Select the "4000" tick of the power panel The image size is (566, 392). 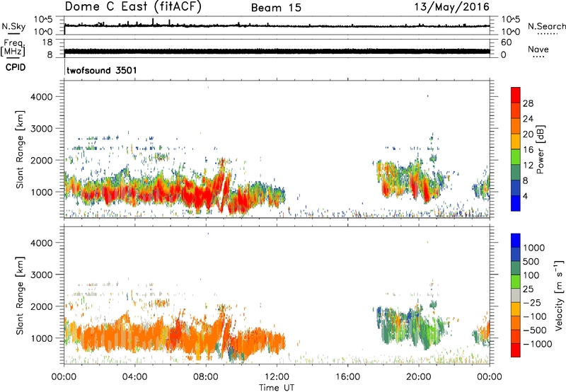point(41,97)
